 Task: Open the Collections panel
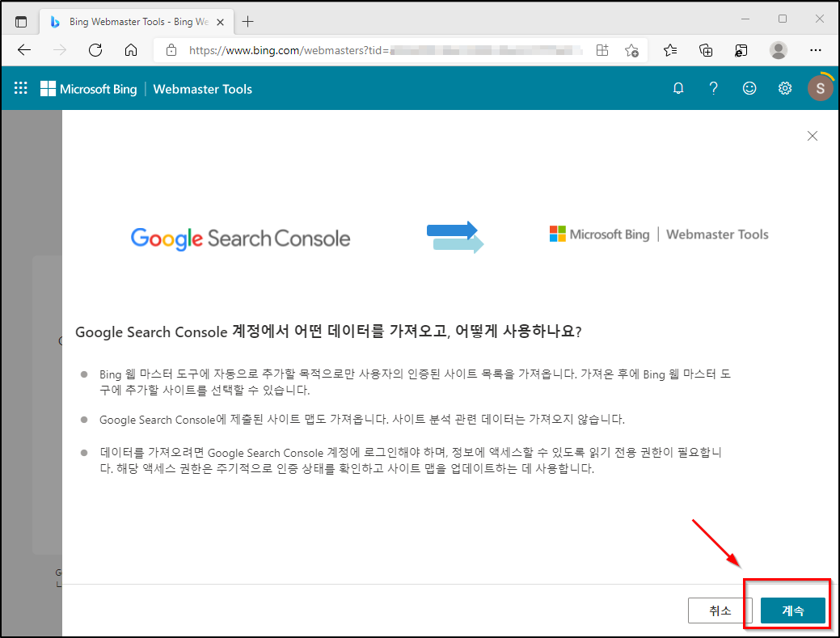[x=706, y=50]
